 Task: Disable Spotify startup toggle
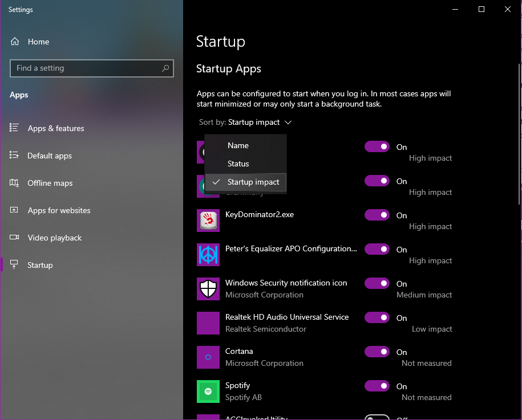click(x=377, y=386)
